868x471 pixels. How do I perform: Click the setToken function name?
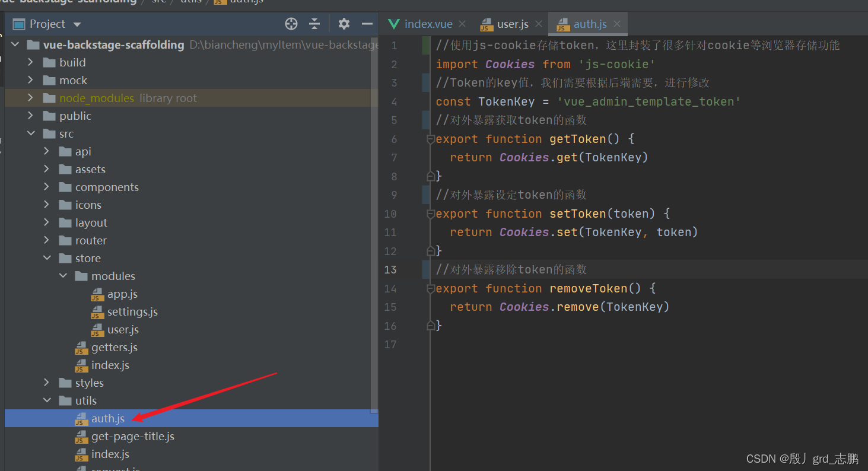[x=578, y=214]
